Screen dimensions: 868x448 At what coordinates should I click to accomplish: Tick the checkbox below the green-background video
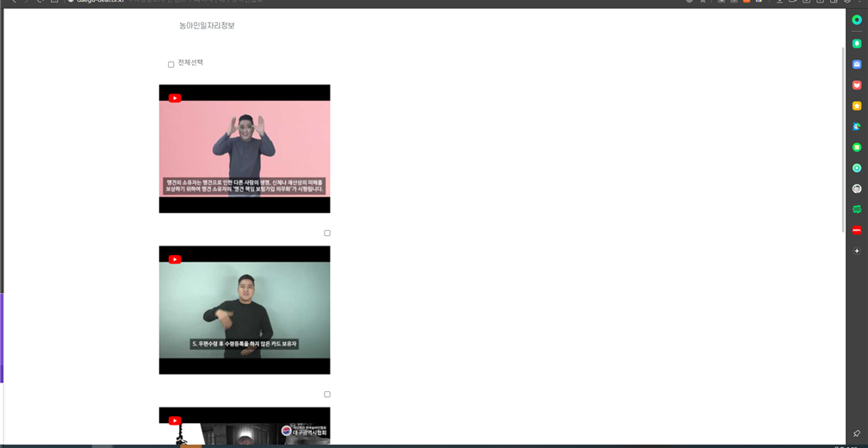(327, 395)
